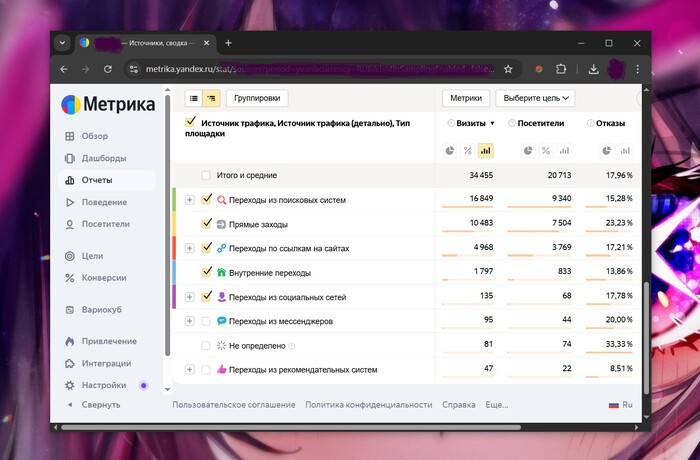
Task: Check the Переходы из мессенджеров checkbox
Action: (206, 321)
